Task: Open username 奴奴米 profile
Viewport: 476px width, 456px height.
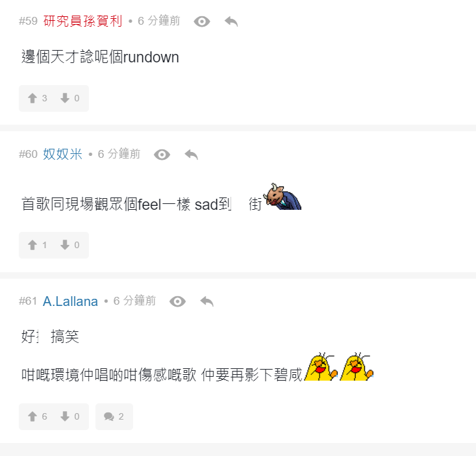Action: click(62, 154)
